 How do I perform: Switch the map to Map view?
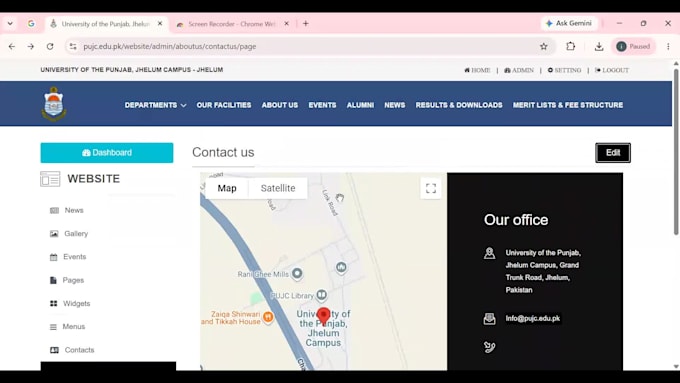tap(227, 188)
